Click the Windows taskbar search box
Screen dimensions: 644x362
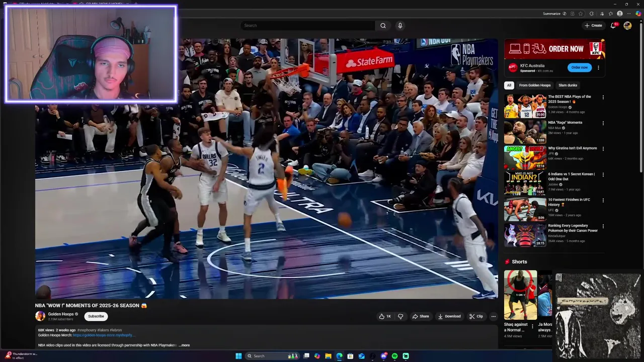point(272,356)
